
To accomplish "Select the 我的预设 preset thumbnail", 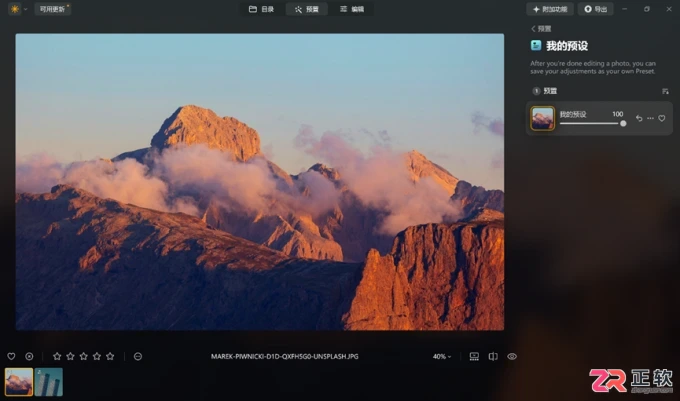I will pos(543,118).
